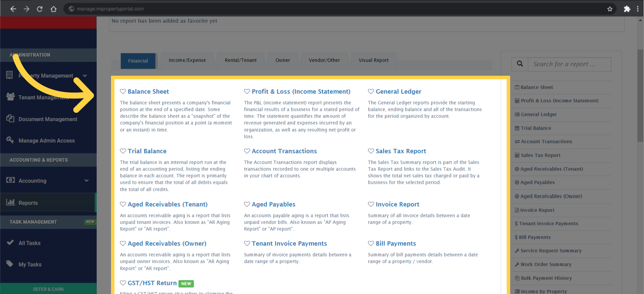
Task: Click the page vertical scrollbar
Action: 640,95
